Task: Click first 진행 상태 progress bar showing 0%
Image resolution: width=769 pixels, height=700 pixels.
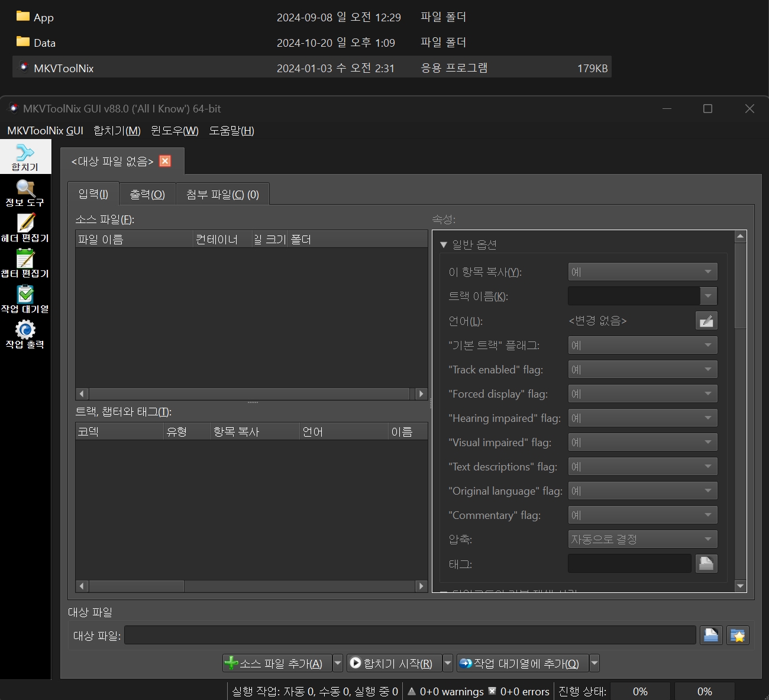Action: (640, 691)
